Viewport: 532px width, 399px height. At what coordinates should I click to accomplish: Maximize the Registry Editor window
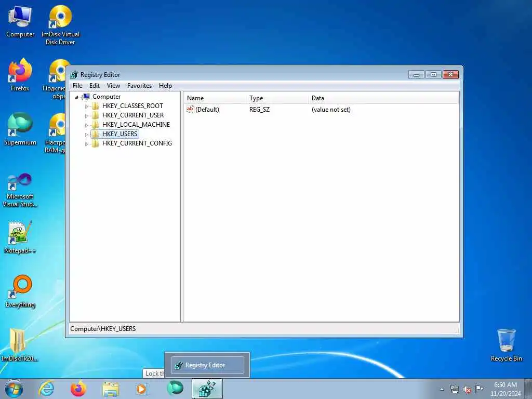[433, 75]
